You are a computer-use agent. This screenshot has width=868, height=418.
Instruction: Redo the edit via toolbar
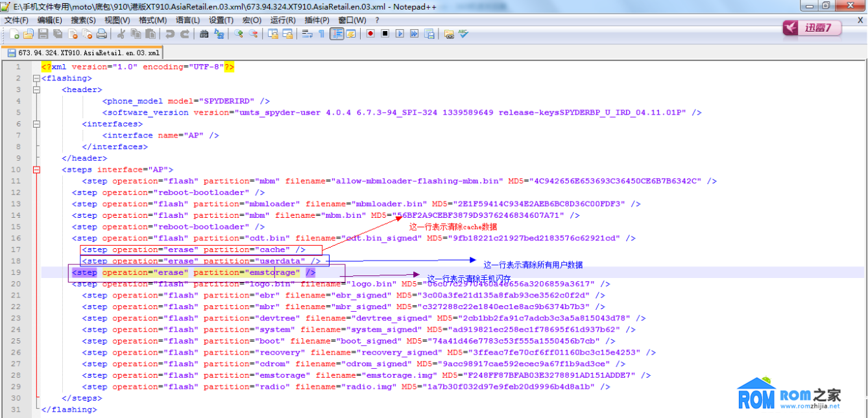click(x=185, y=34)
